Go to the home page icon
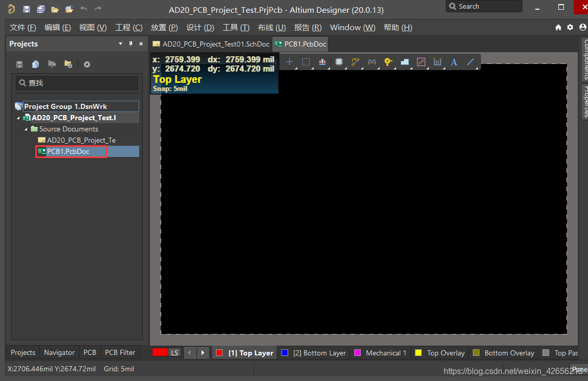The height and width of the screenshot is (381, 588). pos(558,27)
